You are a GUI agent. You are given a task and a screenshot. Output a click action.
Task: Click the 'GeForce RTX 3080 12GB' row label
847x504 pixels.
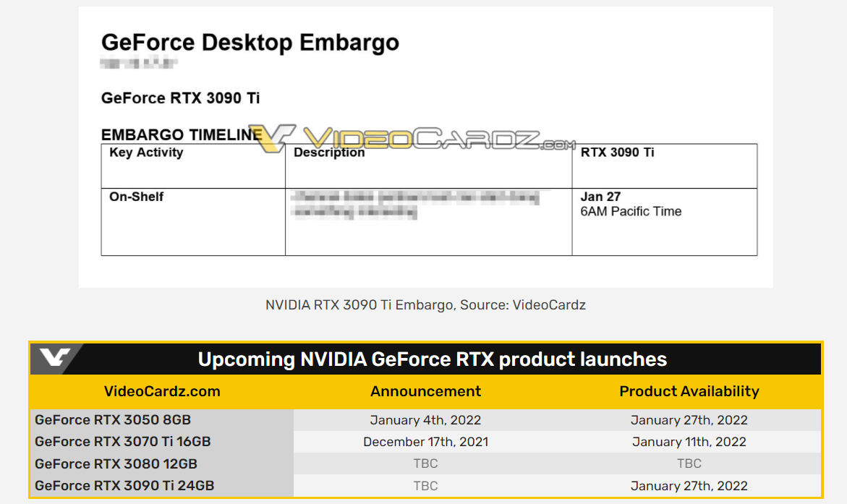click(x=116, y=464)
